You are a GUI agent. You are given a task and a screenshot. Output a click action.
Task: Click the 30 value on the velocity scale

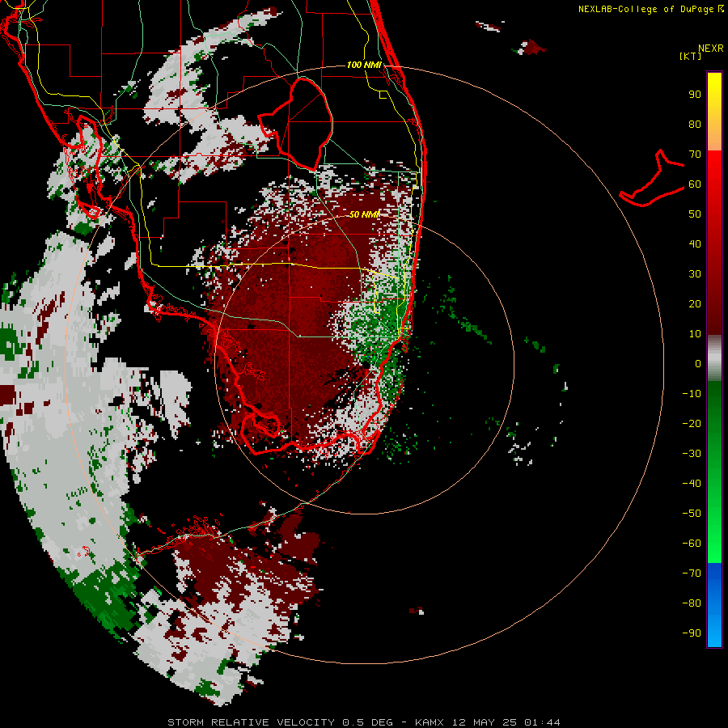click(x=695, y=274)
